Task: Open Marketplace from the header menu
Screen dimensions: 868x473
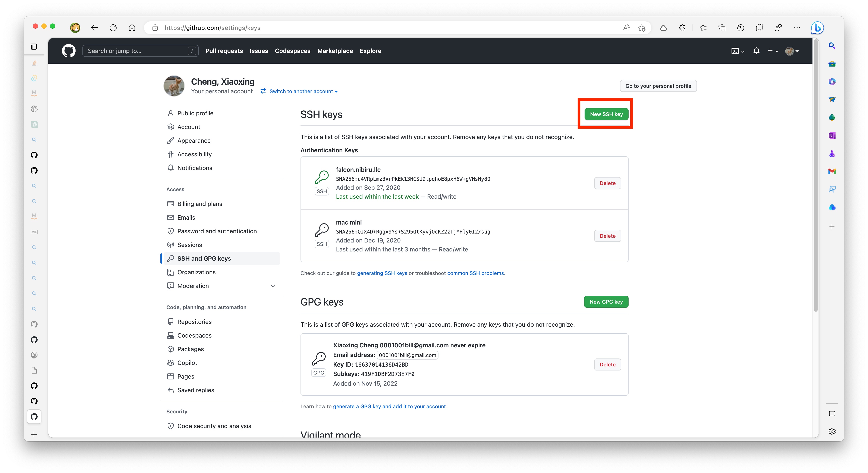Action: pyautogui.click(x=335, y=51)
